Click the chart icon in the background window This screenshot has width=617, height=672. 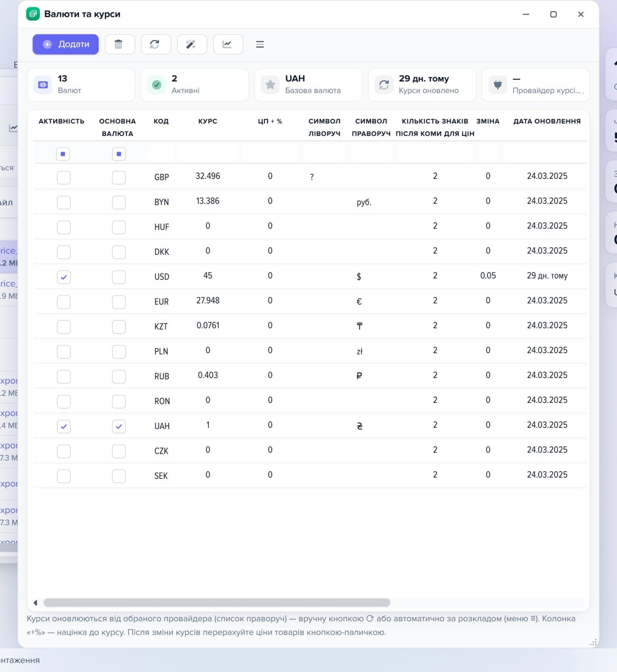(x=13, y=128)
